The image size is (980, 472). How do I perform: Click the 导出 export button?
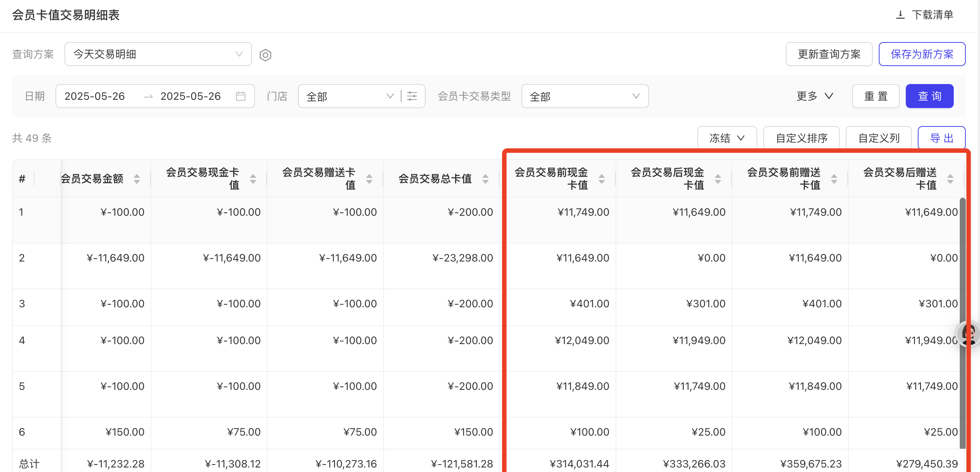(942, 138)
